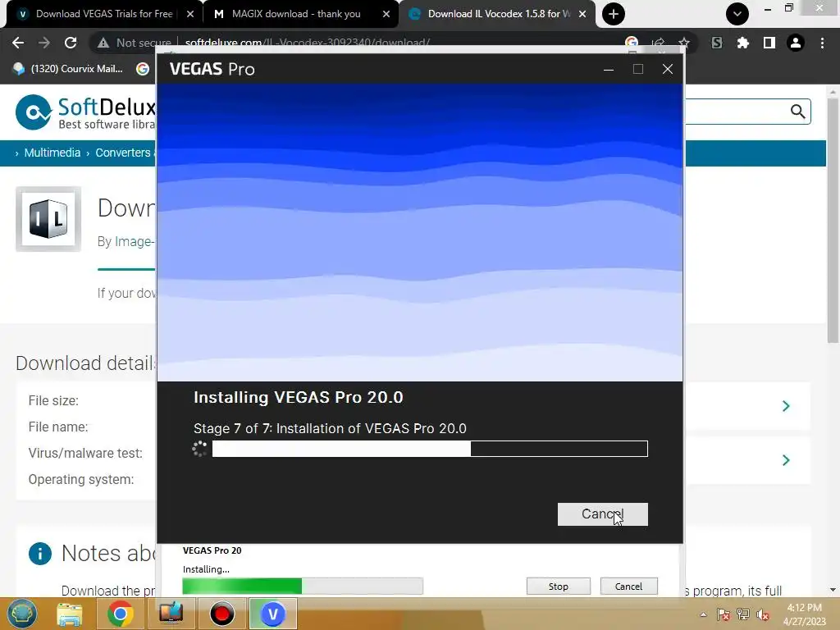Image resolution: width=840 pixels, height=630 pixels.
Task: Go back in Chrome
Action: coord(18,43)
